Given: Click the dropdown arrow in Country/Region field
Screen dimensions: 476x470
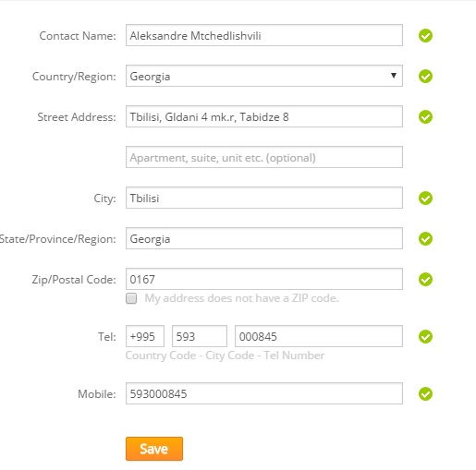Looking at the screenshot, I should pos(394,76).
